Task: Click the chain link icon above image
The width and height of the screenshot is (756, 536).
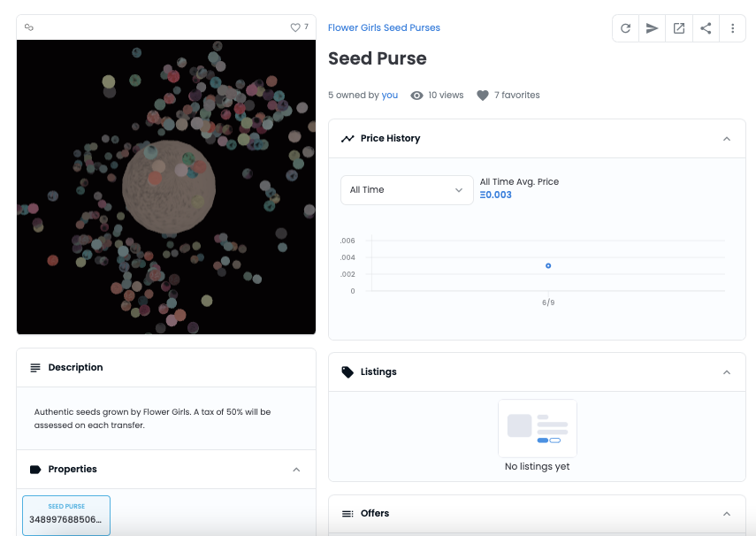Action: point(29,27)
